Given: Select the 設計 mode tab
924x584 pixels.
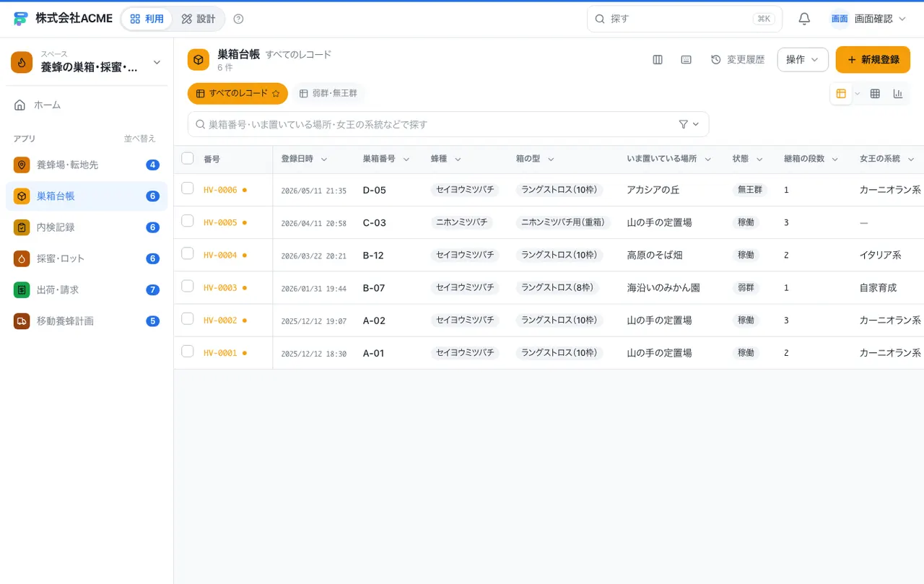Looking at the screenshot, I should [199, 19].
